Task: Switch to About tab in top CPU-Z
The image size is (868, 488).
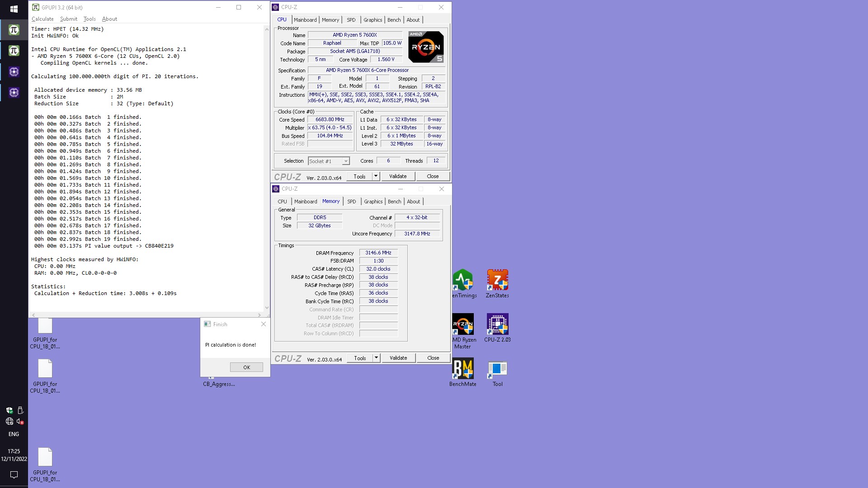Action: click(x=413, y=20)
